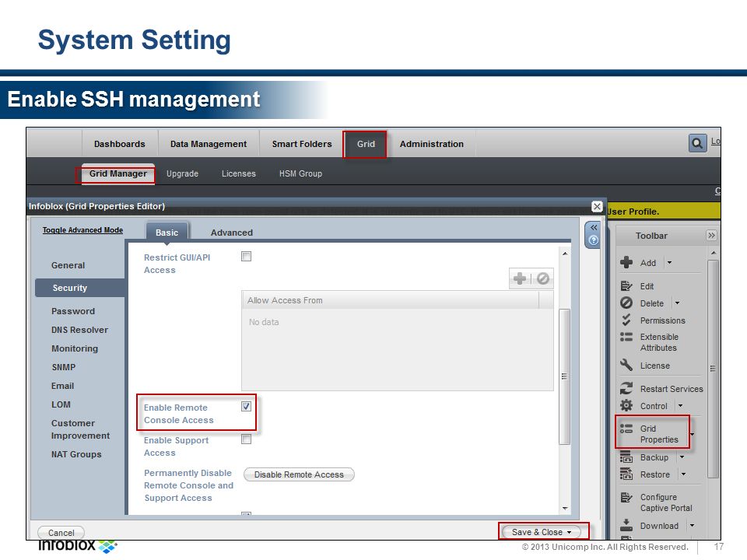The image size is (747, 560).
Task: Click the add entry plus icon above Allow Access From
Action: pos(520,278)
